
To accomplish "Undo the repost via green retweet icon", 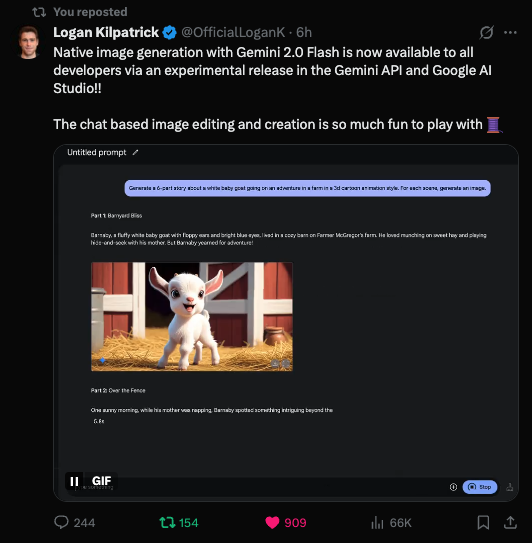I will click(x=167, y=522).
